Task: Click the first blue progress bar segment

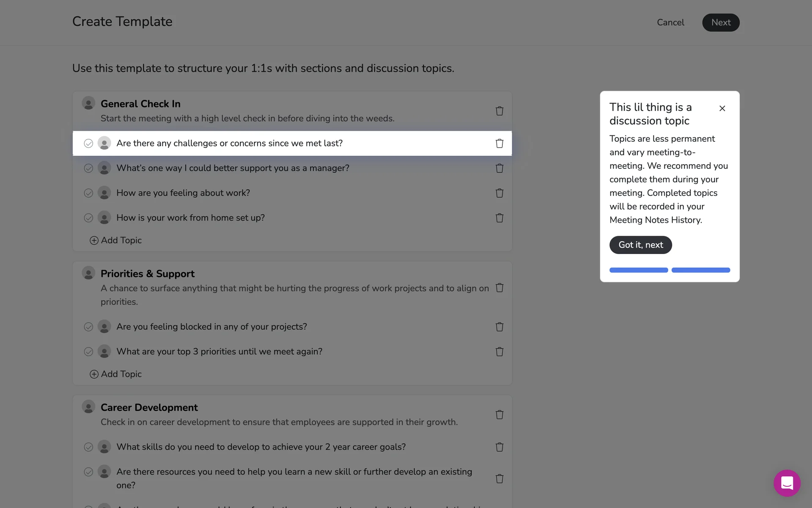Action: pyautogui.click(x=639, y=270)
